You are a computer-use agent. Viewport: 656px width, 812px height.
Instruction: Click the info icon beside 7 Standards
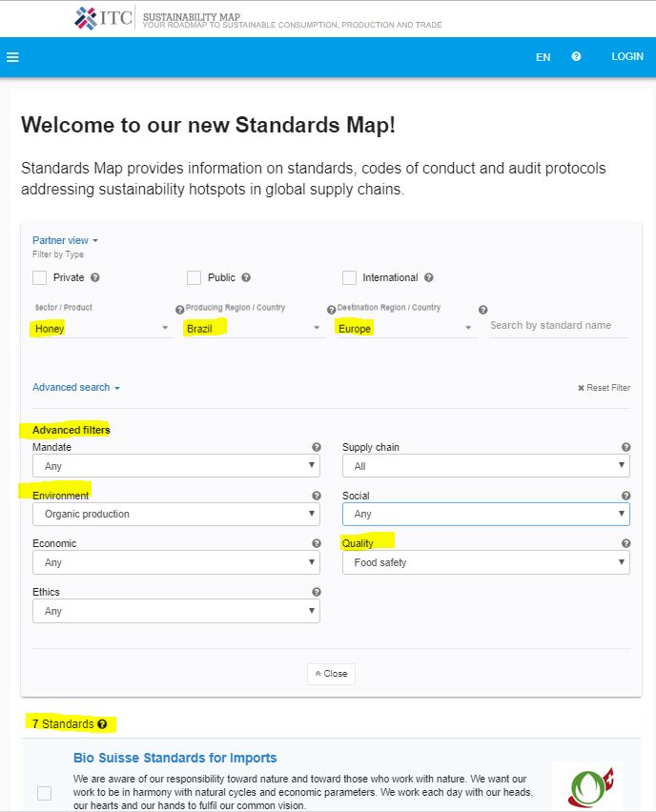(102, 724)
